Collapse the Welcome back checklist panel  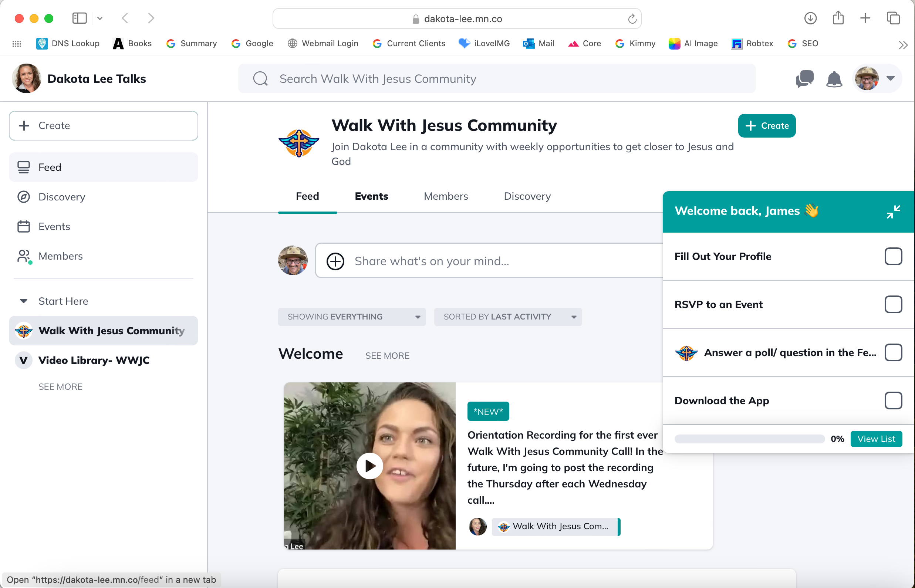pyautogui.click(x=893, y=212)
